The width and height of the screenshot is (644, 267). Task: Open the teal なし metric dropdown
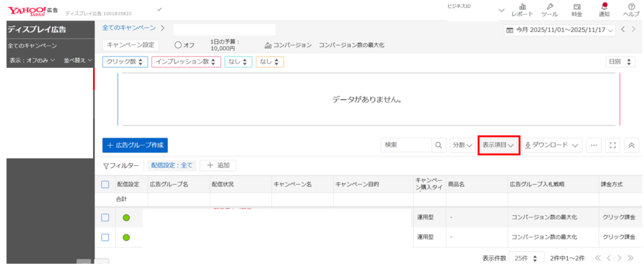[238, 62]
